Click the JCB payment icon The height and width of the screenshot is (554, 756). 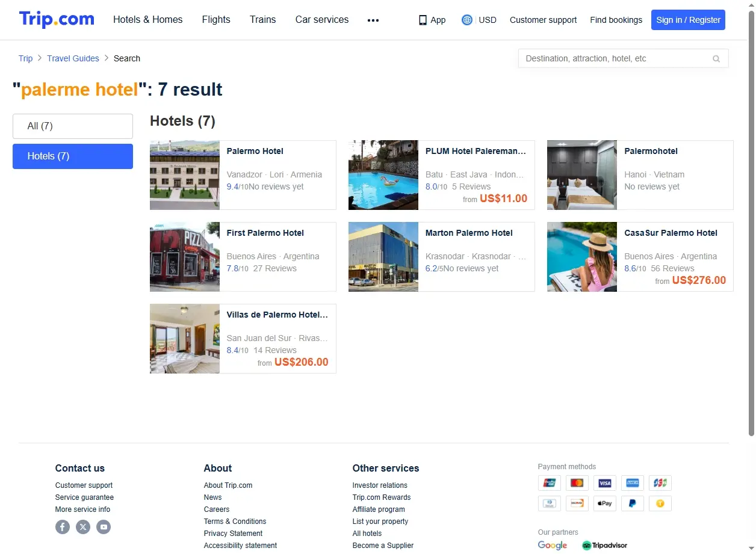660,483
